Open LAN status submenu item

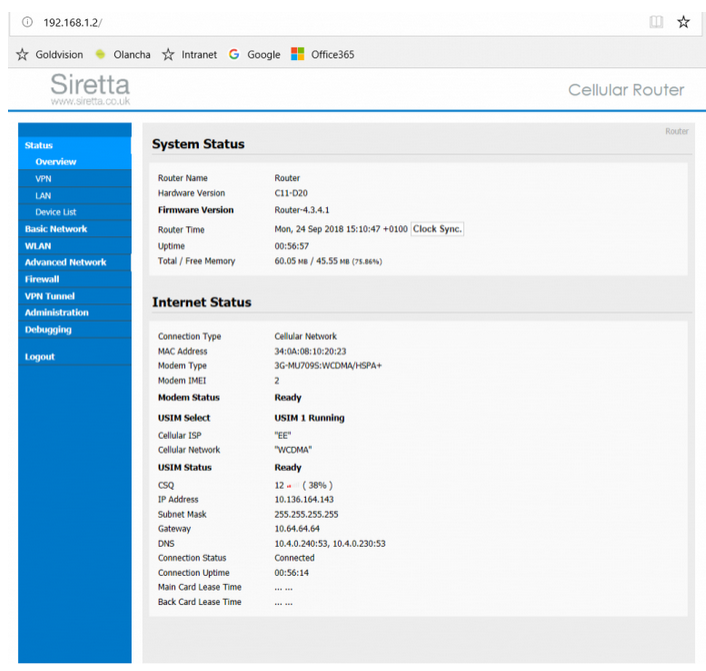75,195
